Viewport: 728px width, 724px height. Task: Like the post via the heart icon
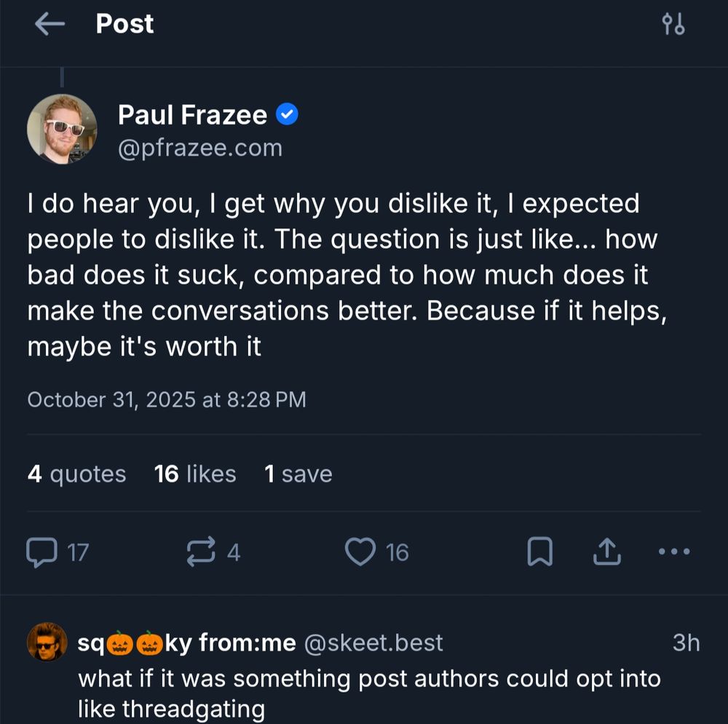[362, 552]
